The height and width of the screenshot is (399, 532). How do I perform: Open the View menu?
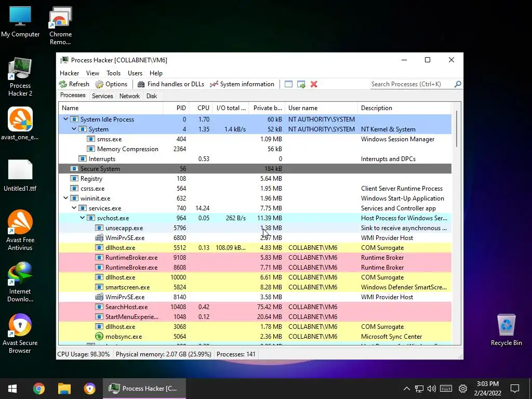click(92, 73)
